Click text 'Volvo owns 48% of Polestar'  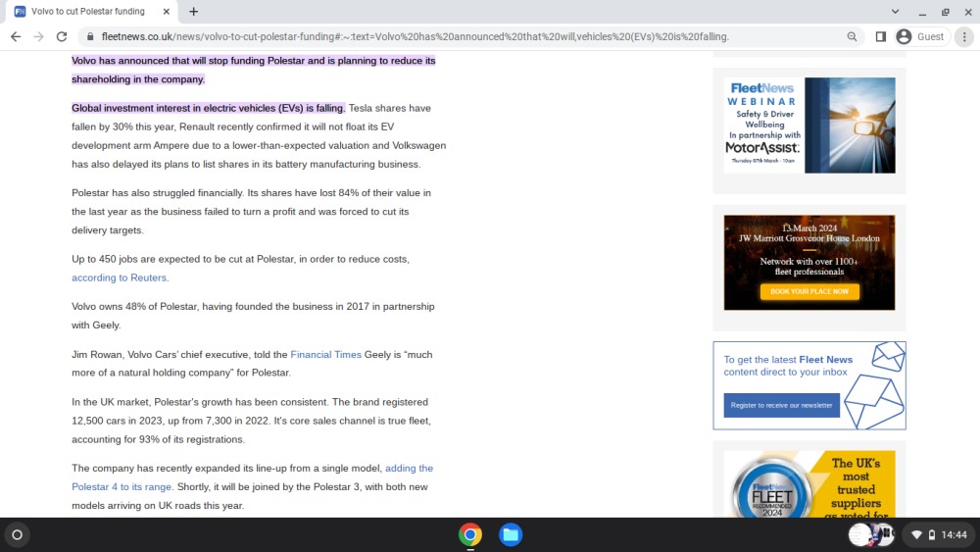133,306
